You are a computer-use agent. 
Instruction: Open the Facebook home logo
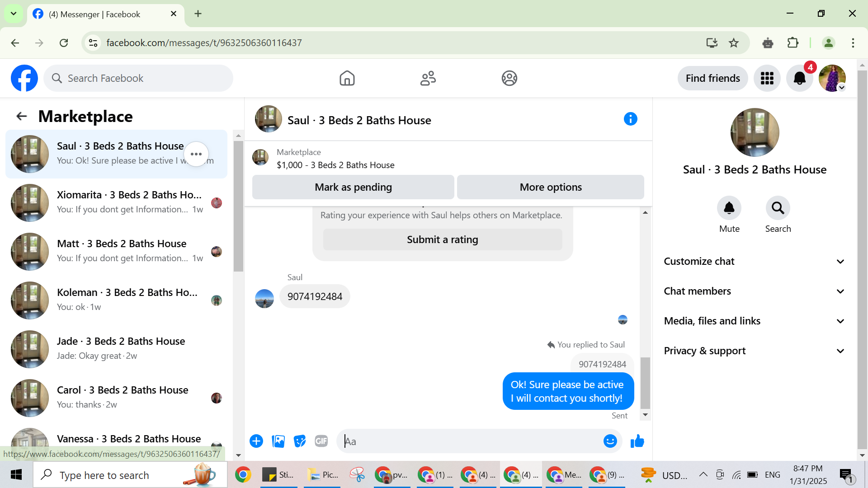point(24,78)
